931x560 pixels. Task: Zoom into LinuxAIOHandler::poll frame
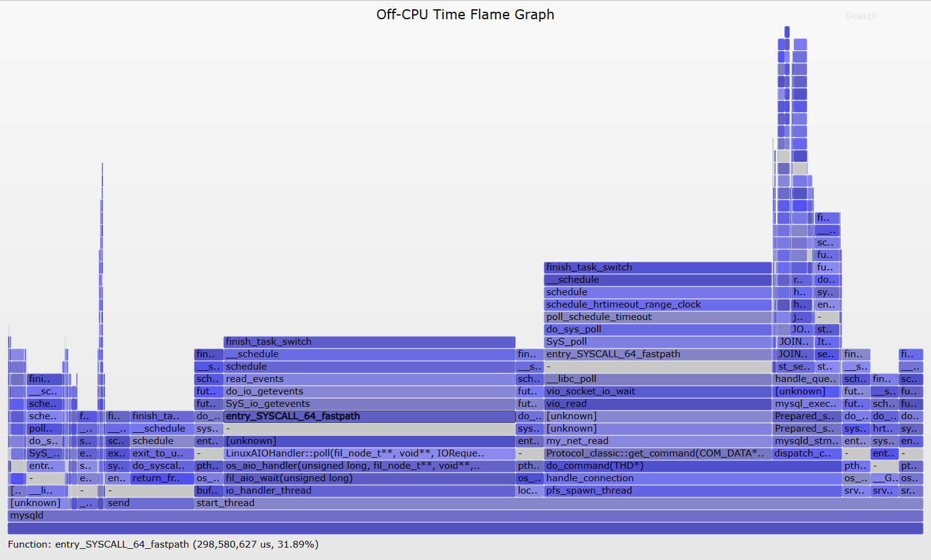(x=369, y=453)
